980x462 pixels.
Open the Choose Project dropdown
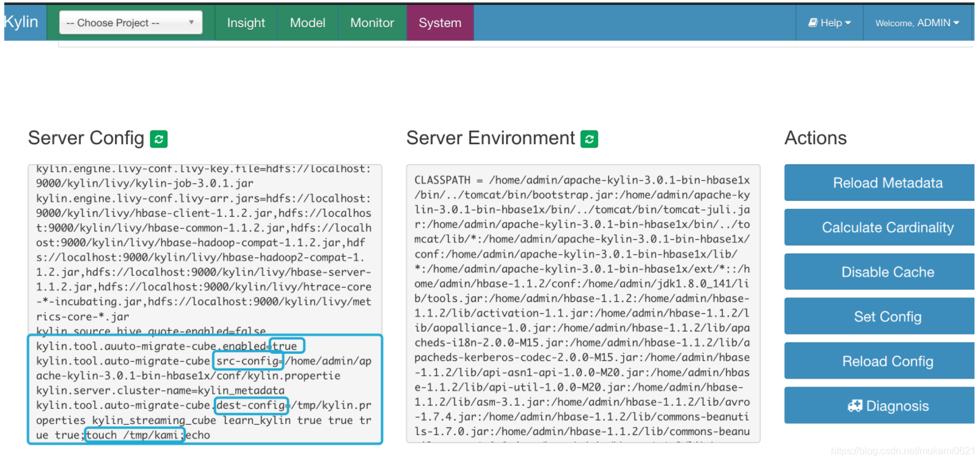131,23
